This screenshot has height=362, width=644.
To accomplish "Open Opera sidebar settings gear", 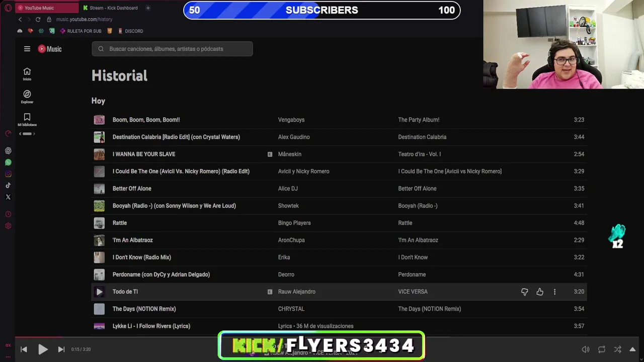I will pyautogui.click(x=8, y=226).
